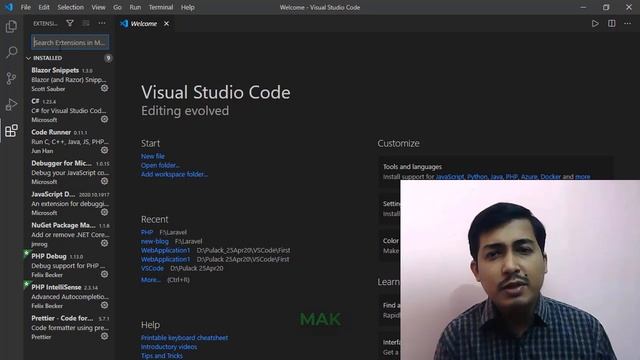Split the editor with split icon
This screenshot has height=360, width=640.
[611, 24]
